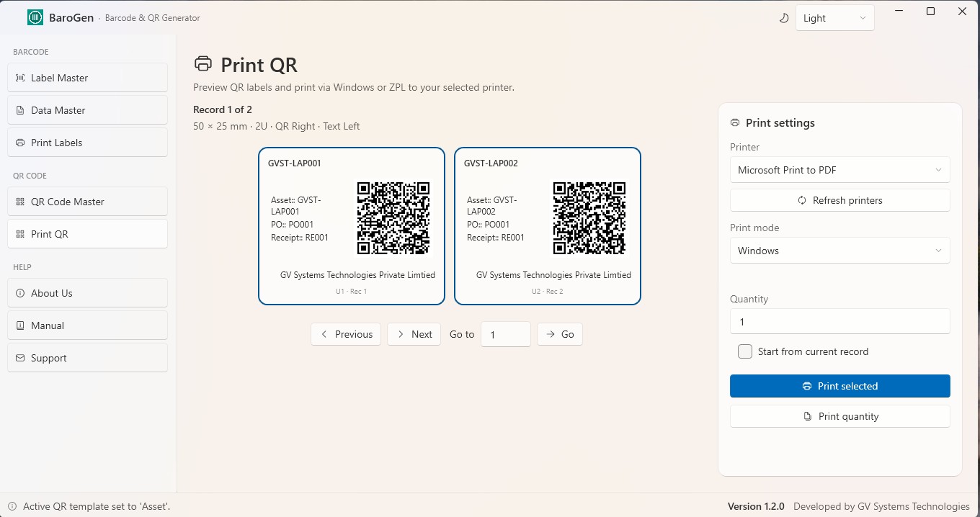980x517 pixels.
Task: Click the 'U1 · Rec 1' label footer
Action: (352, 292)
